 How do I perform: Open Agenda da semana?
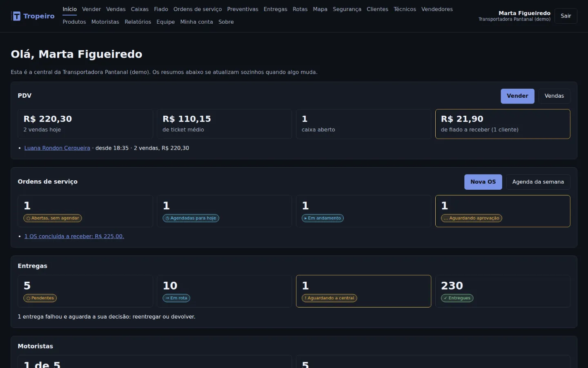pyautogui.click(x=538, y=182)
